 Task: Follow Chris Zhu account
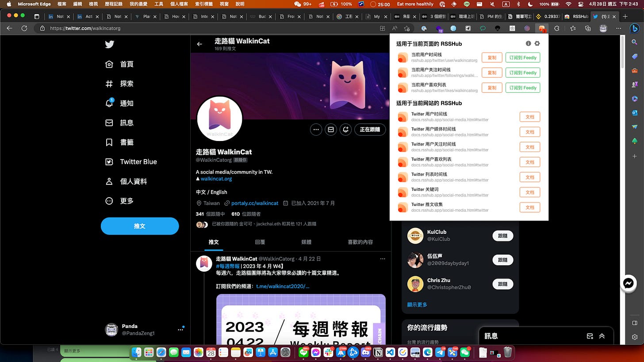tap(503, 284)
